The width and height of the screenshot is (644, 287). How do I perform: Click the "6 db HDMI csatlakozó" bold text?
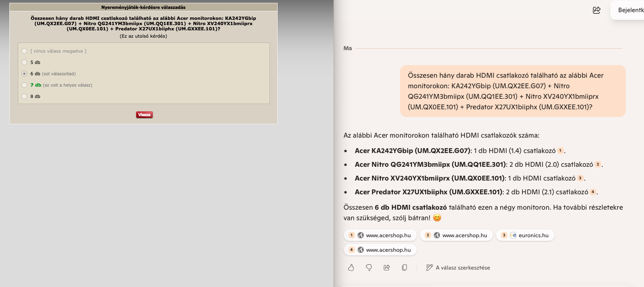411,207
